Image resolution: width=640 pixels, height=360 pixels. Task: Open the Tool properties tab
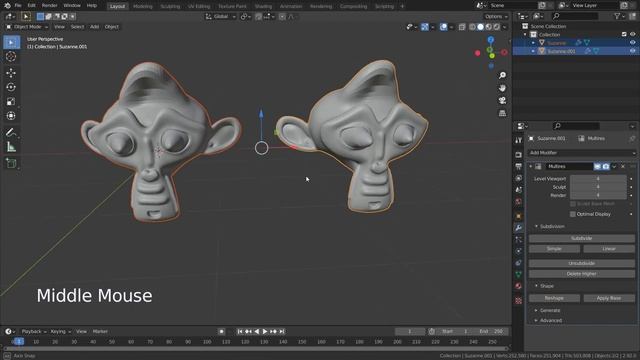point(518,140)
